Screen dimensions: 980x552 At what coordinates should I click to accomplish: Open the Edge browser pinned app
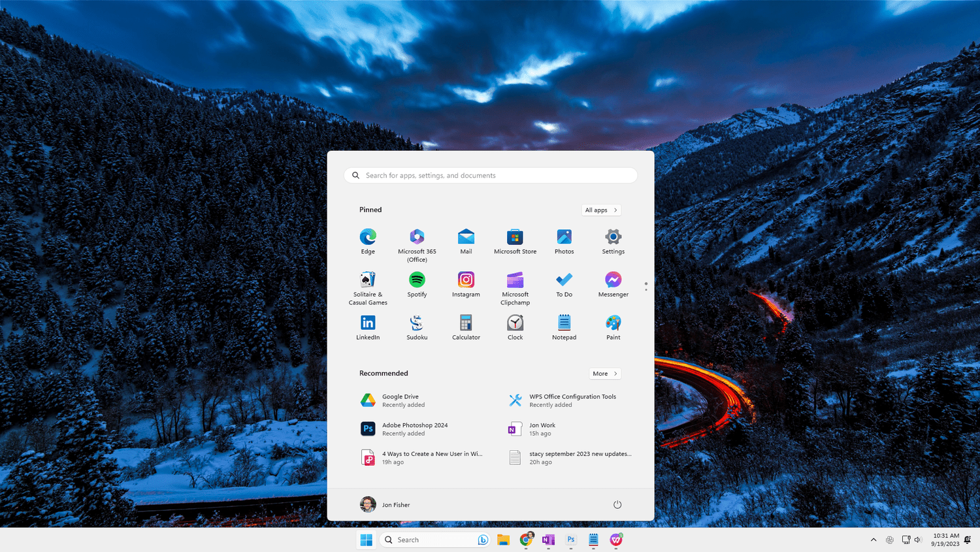coord(368,242)
